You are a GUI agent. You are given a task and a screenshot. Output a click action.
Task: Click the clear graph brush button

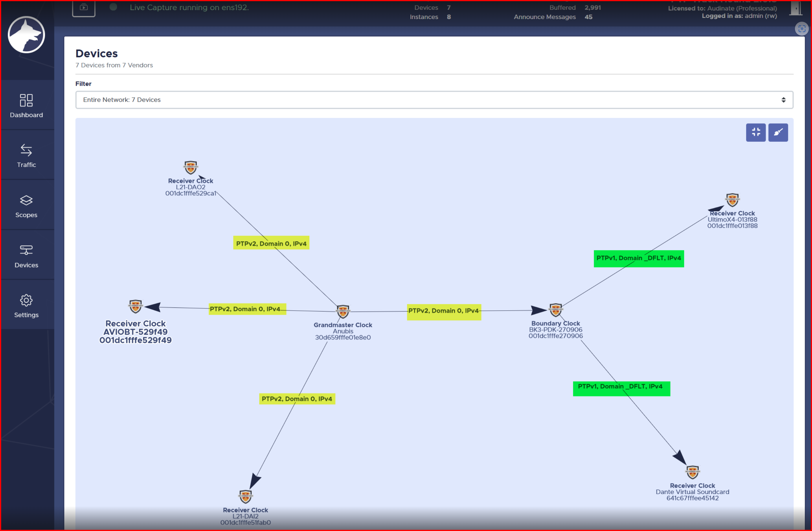(x=778, y=132)
